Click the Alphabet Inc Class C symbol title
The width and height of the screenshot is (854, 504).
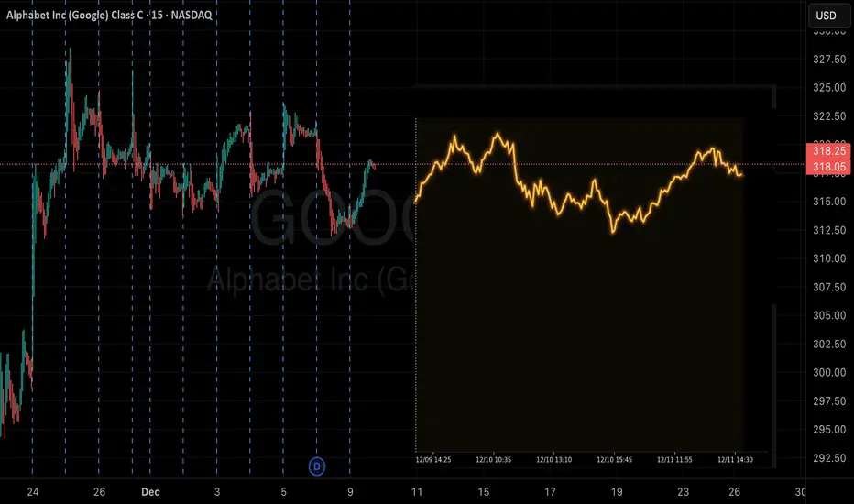coord(109,16)
